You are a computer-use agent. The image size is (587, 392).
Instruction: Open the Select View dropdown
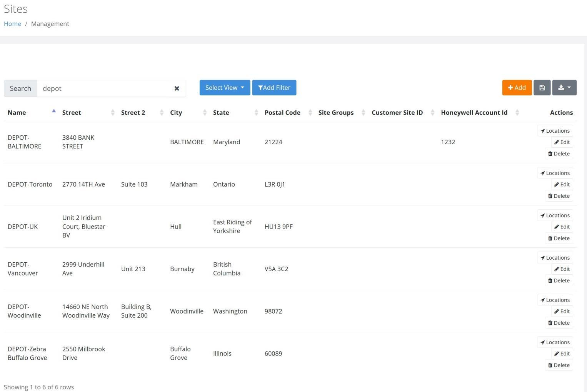(x=225, y=88)
